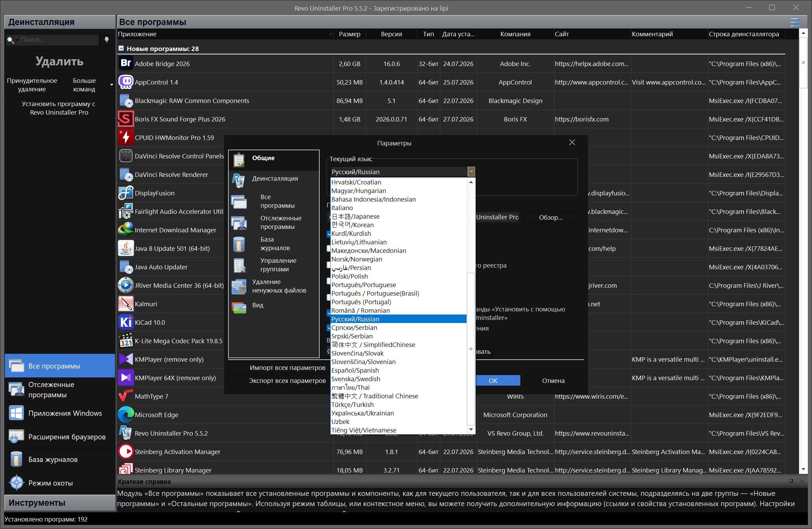Select the KMPlayer 64X icon
This screenshot has width=812, height=529.
tap(126, 378)
